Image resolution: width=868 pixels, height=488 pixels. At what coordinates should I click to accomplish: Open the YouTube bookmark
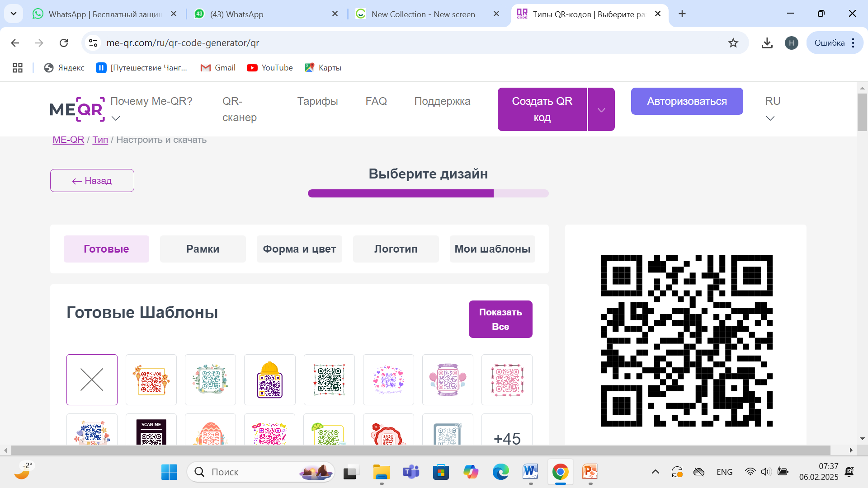click(x=270, y=68)
